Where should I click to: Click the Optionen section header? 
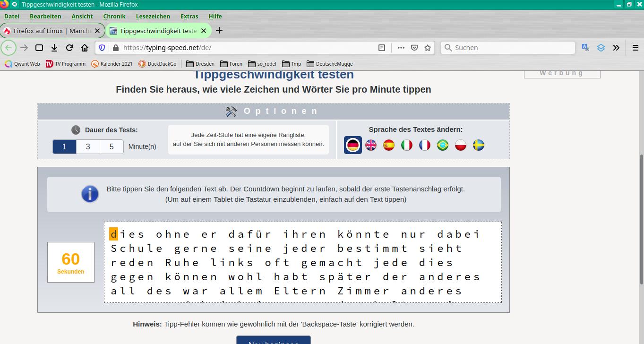(274, 112)
